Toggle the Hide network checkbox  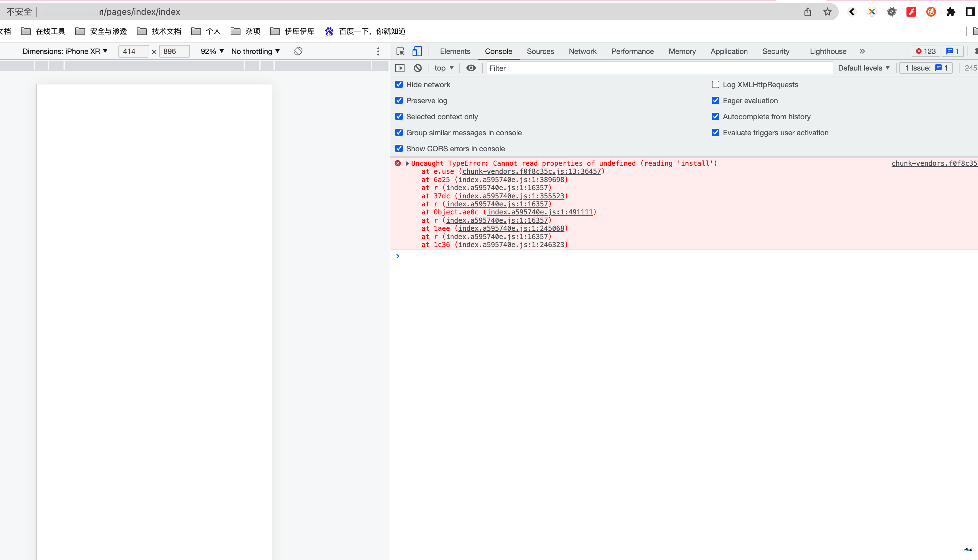coord(399,84)
